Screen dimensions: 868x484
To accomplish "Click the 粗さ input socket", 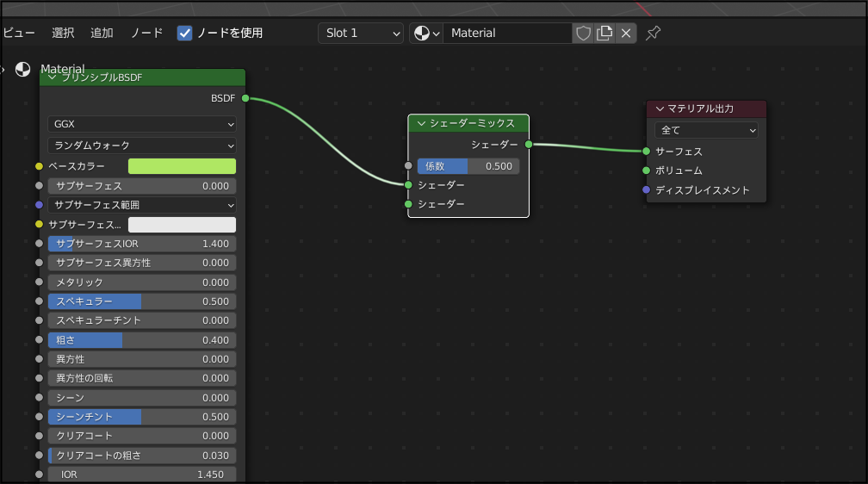I will 39,339.
